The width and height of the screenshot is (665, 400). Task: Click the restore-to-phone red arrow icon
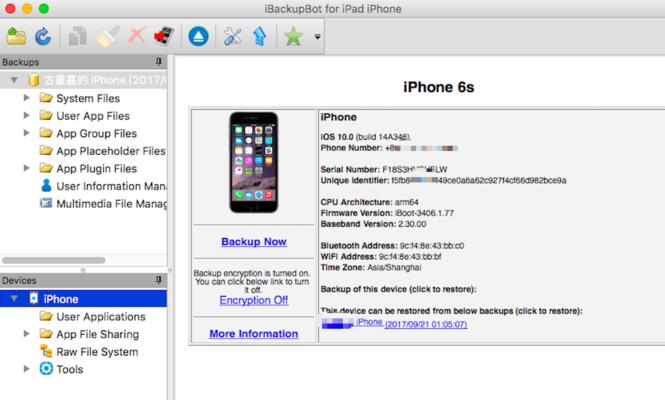point(164,36)
